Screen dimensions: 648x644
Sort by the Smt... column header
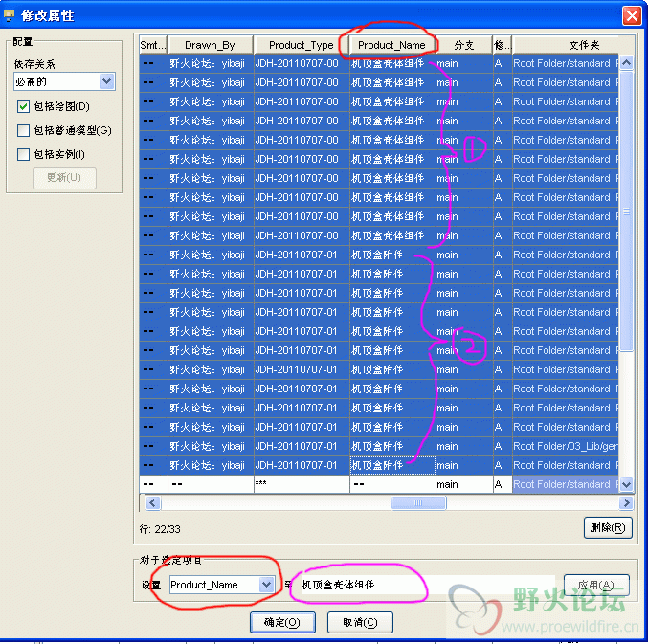(x=153, y=45)
